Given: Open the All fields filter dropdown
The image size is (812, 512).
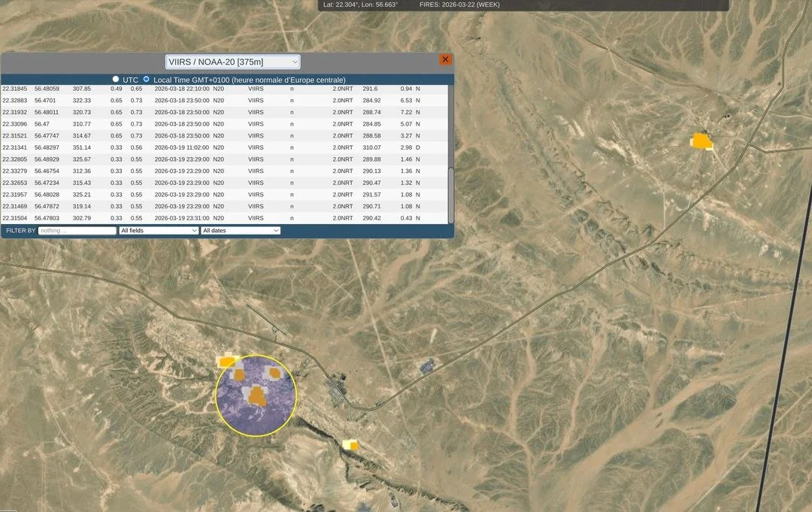Looking at the screenshot, I should (159, 230).
